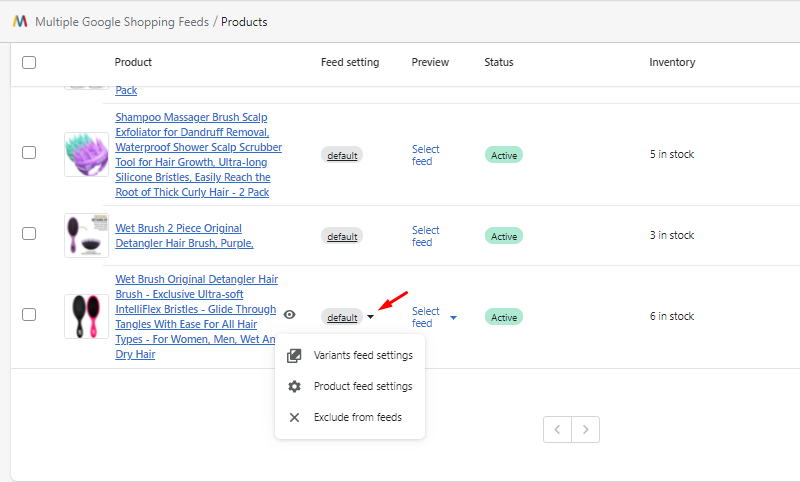Click the gear icon for Product feed settings
Screen dimensions: 800x482
click(x=294, y=387)
